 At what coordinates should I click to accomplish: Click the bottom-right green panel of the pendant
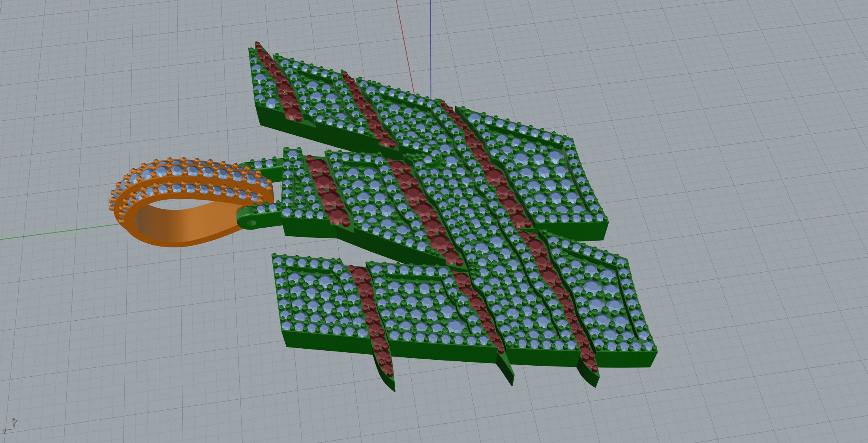point(604,300)
